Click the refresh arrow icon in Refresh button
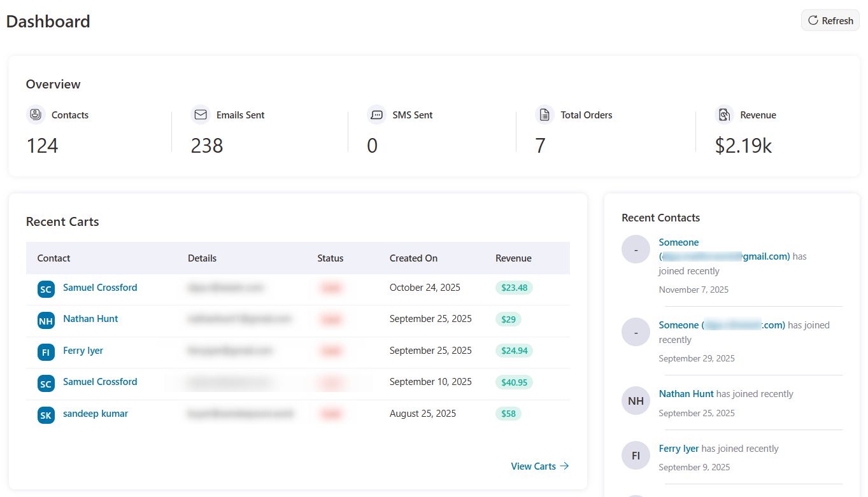 813,20
